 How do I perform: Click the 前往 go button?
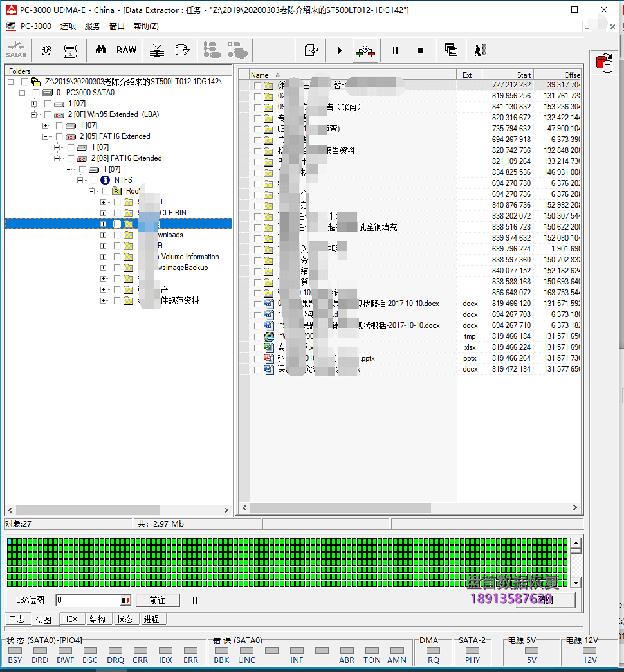click(158, 600)
